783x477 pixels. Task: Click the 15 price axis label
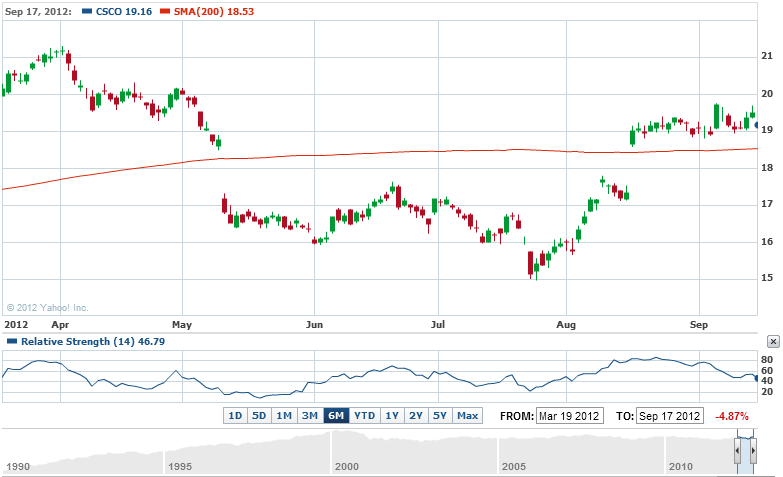(767, 278)
